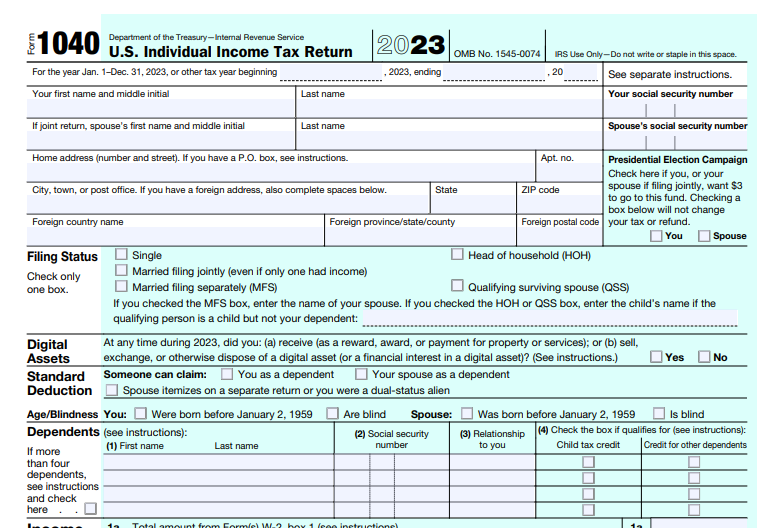Click Spouse's social security number field

(675, 141)
